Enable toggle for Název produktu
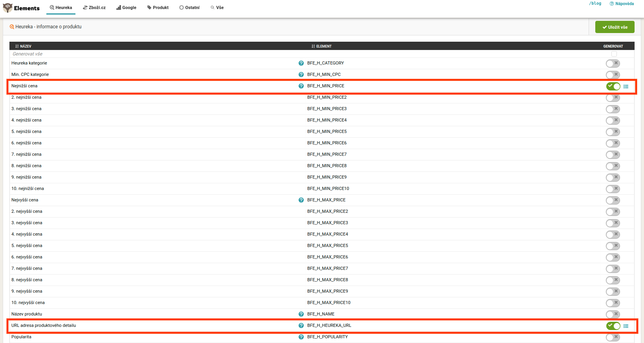The height and width of the screenshot is (343, 644). point(613,314)
